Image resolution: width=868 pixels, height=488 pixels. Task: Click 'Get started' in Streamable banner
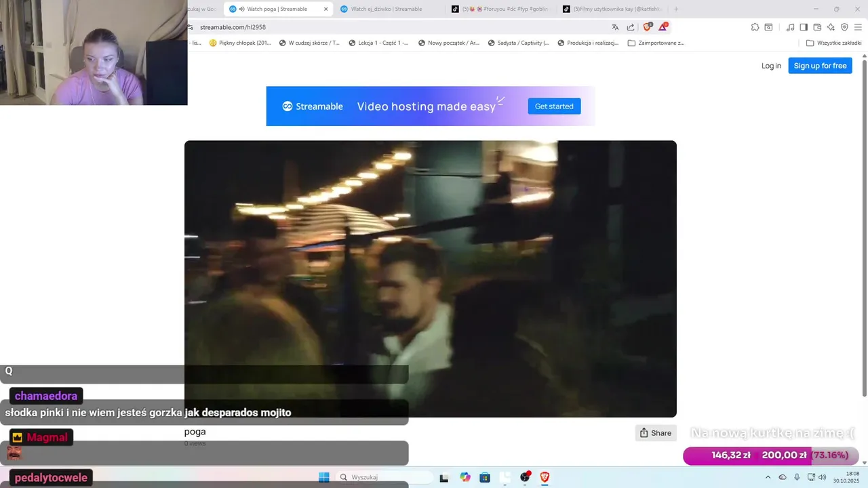554,106
